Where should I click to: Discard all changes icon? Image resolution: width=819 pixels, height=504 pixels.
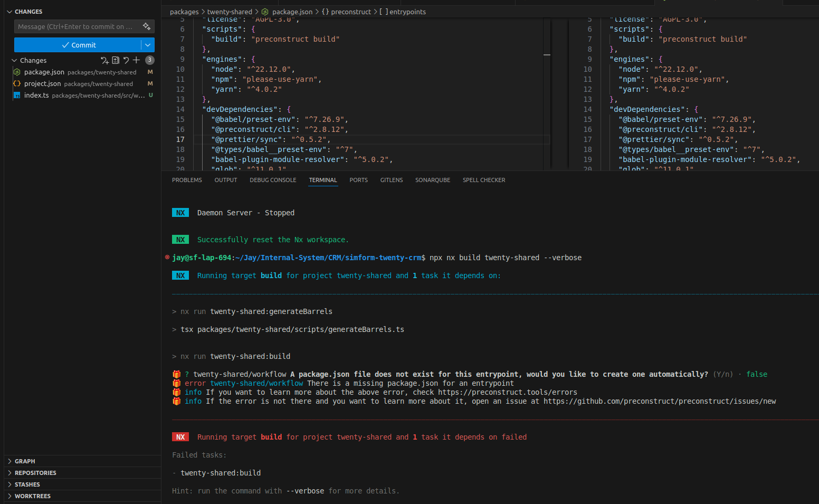[x=126, y=60]
